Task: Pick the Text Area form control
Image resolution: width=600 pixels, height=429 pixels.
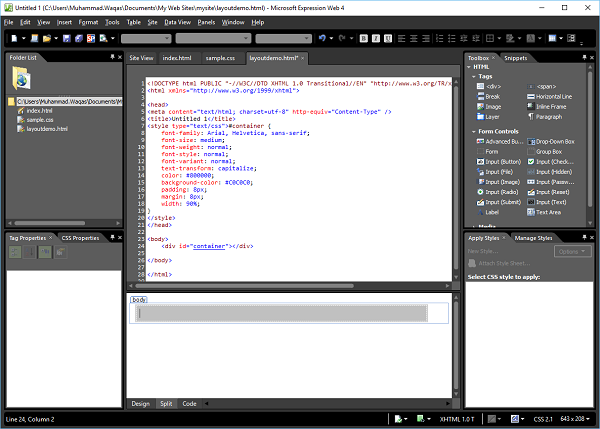Action: point(548,211)
